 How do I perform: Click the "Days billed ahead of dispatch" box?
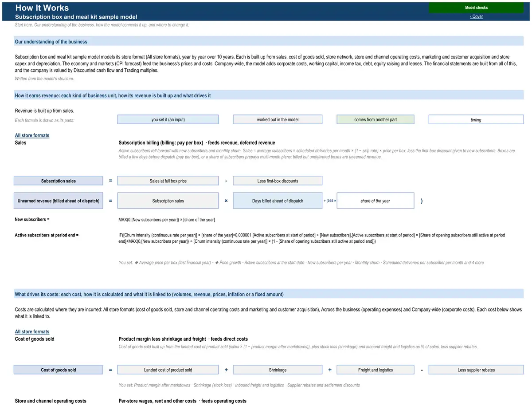click(x=278, y=201)
